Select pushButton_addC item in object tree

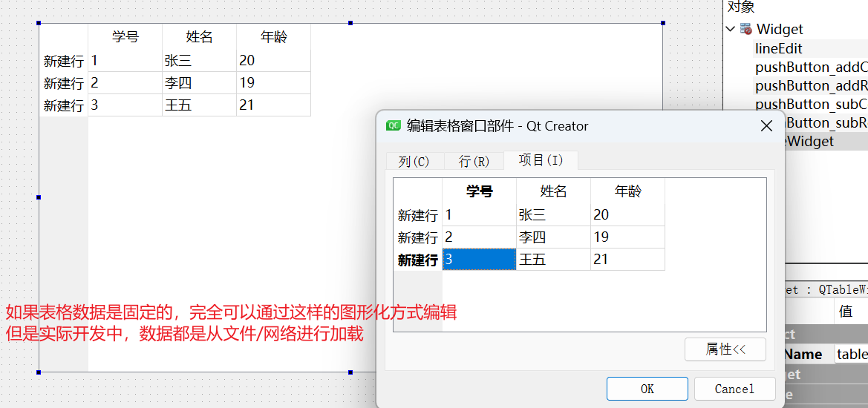coord(811,68)
